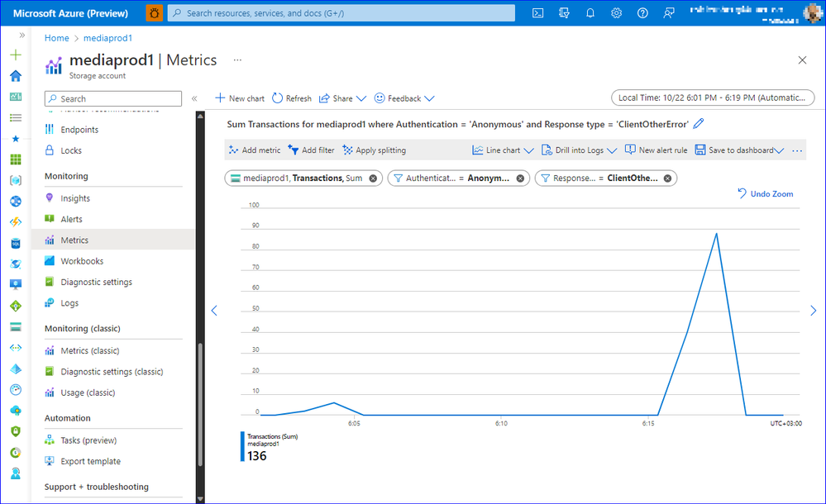Shift the chart time range forward
This screenshot has width=826, height=504.
coord(813,311)
